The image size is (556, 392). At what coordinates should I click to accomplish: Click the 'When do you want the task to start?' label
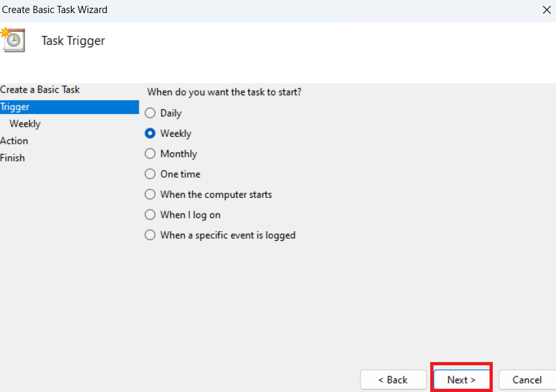224,92
